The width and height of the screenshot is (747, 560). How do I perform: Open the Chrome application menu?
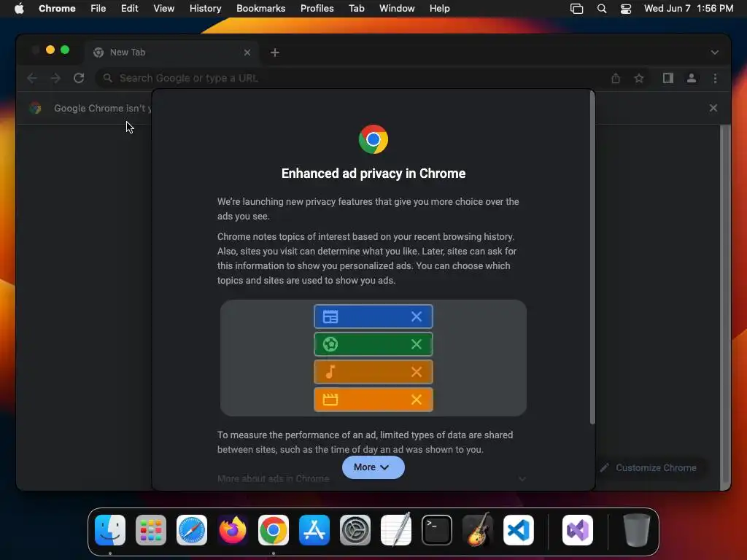pos(57,9)
